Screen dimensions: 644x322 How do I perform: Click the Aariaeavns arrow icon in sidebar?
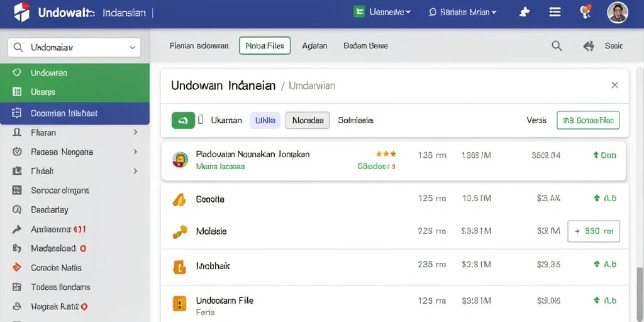tap(17, 229)
